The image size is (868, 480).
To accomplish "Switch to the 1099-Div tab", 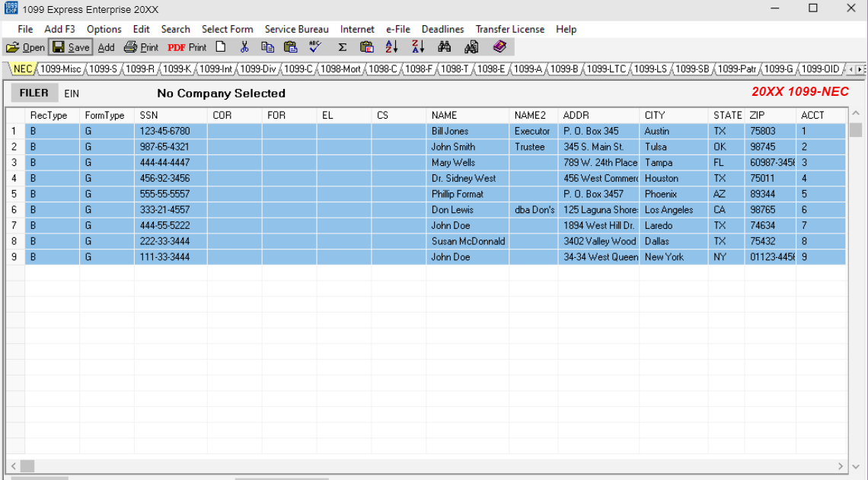I will [x=259, y=69].
